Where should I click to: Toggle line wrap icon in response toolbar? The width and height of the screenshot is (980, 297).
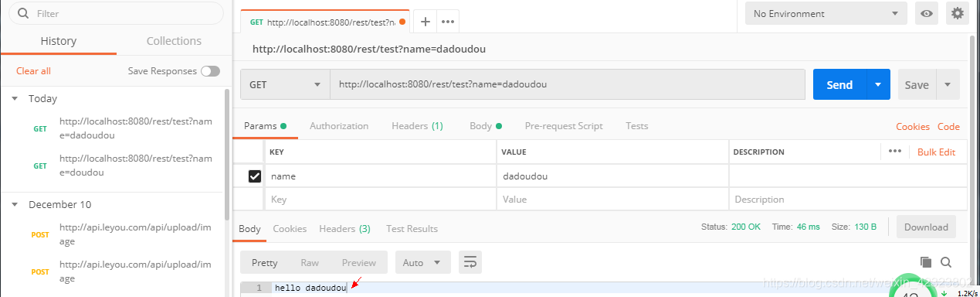pyautogui.click(x=470, y=262)
